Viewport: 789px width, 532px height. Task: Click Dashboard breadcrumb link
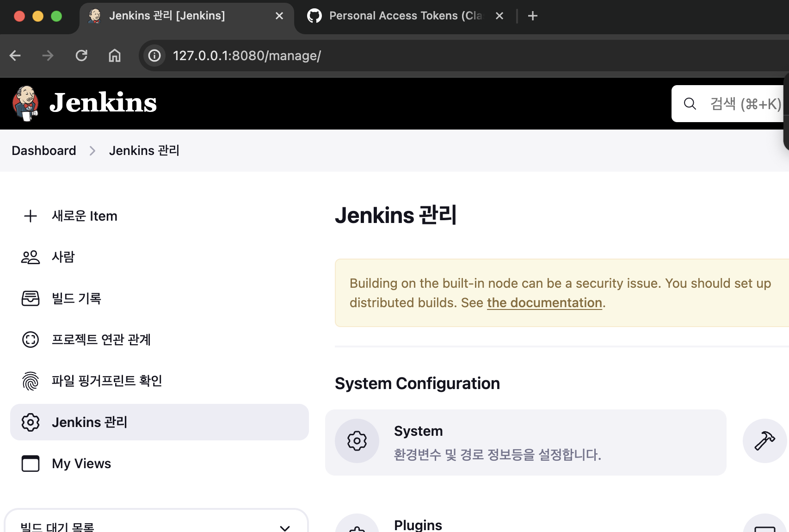(x=44, y=151)
